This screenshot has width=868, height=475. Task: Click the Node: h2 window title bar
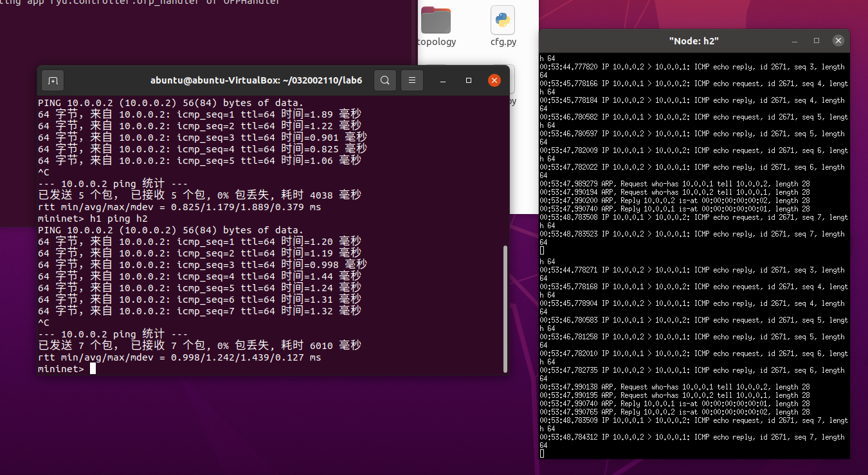[x=694, y=40]
